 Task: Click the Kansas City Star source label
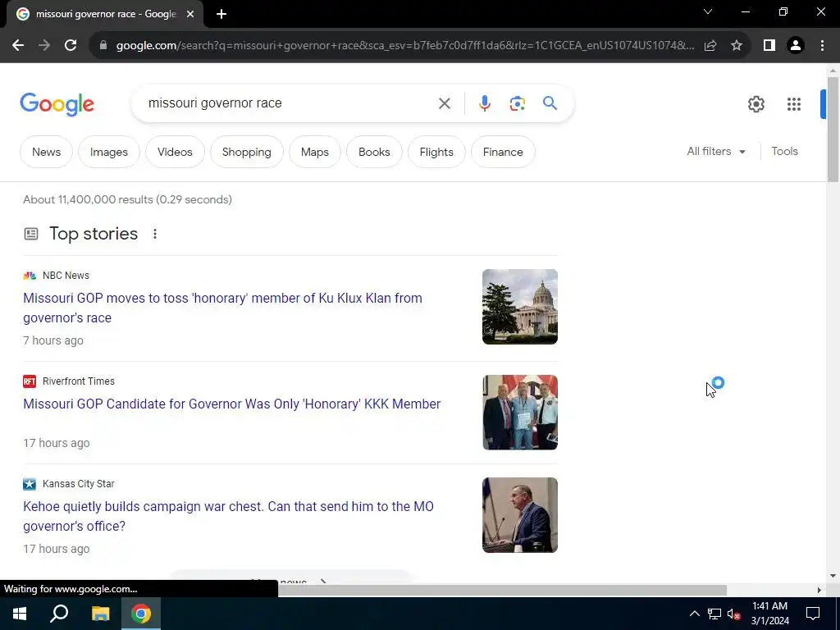pyautogui.click(x=78, y=484)
